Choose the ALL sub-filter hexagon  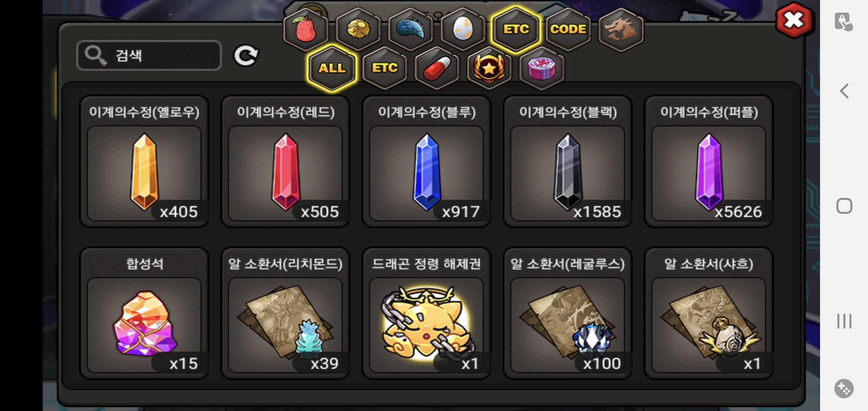tap(332, 68)
